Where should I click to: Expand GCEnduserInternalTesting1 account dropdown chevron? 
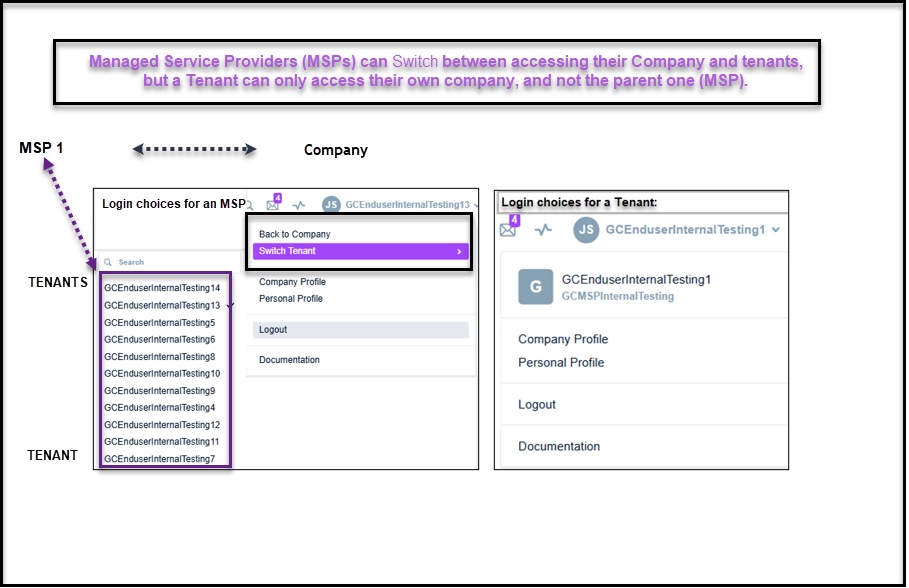(776, 230)
